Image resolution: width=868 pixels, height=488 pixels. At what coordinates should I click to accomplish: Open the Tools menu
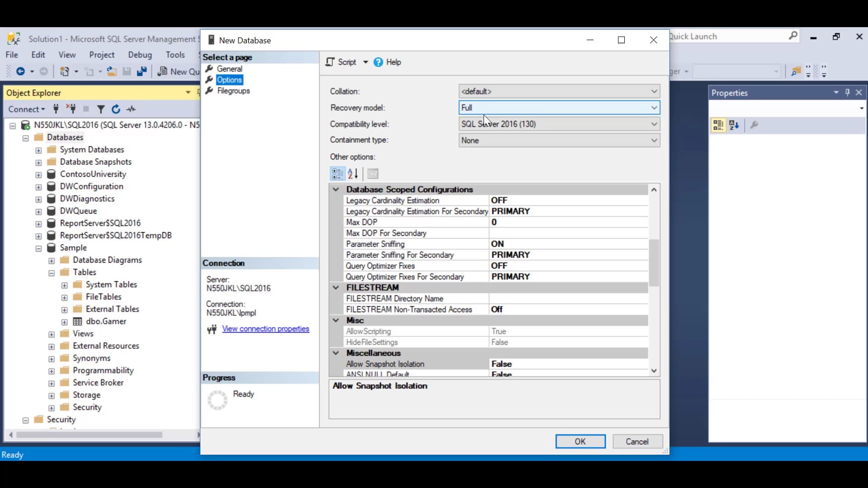tap(175, 55)
